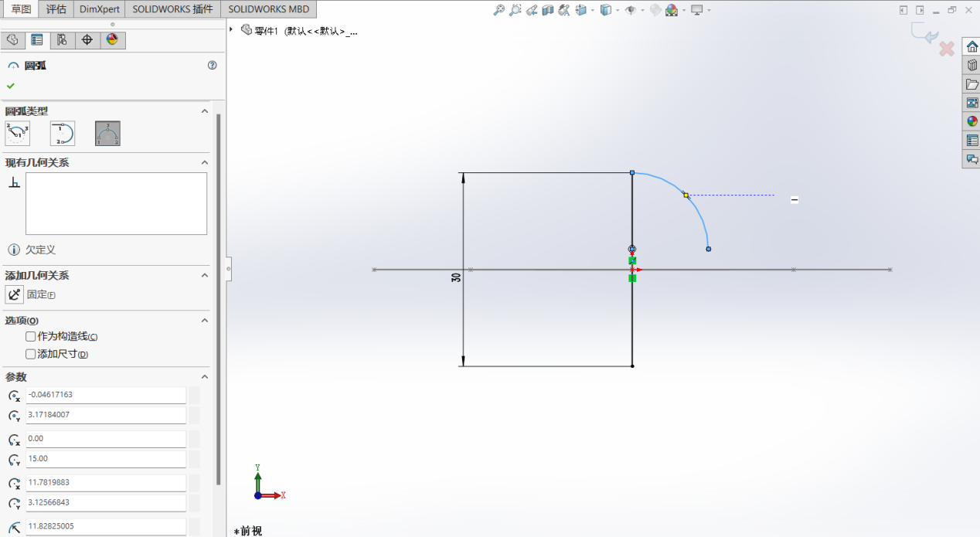
Task: Click Dynamic Annotation Views icon
Action: [x=564, y=10]
